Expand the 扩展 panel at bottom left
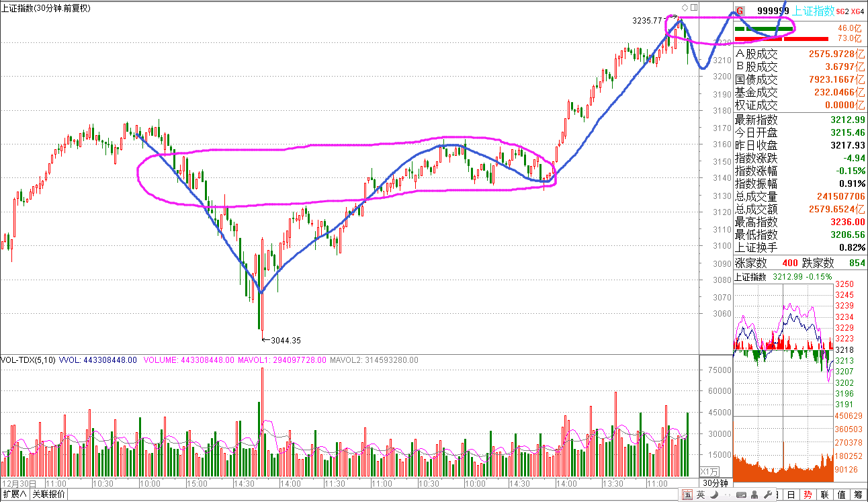Screen dimensions: 868x502 [x=15, y=495]
